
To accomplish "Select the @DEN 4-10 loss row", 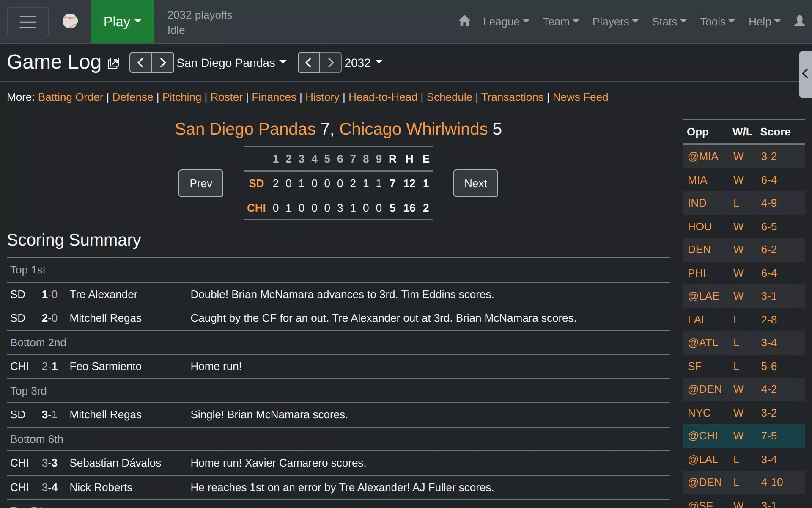I will pos(744,483).
